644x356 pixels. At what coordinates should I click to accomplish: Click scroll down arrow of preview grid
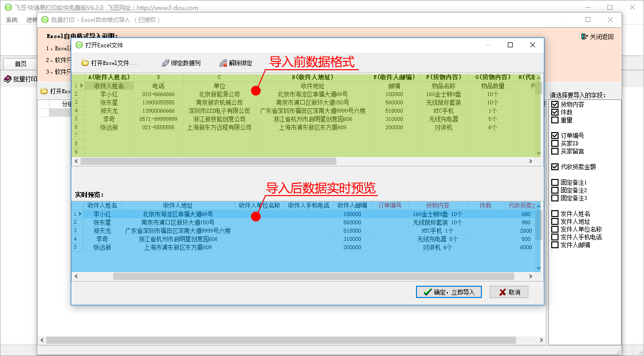click(539, 268)
